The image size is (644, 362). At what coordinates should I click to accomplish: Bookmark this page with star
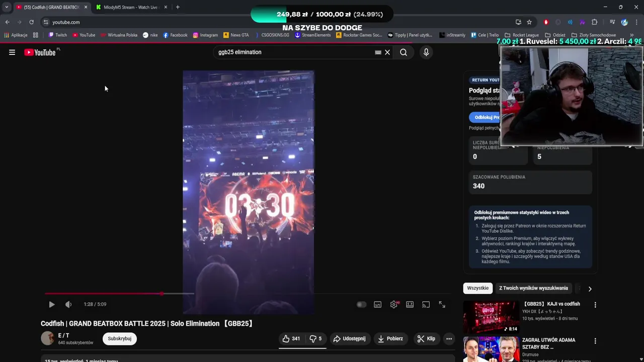[529, 22]
